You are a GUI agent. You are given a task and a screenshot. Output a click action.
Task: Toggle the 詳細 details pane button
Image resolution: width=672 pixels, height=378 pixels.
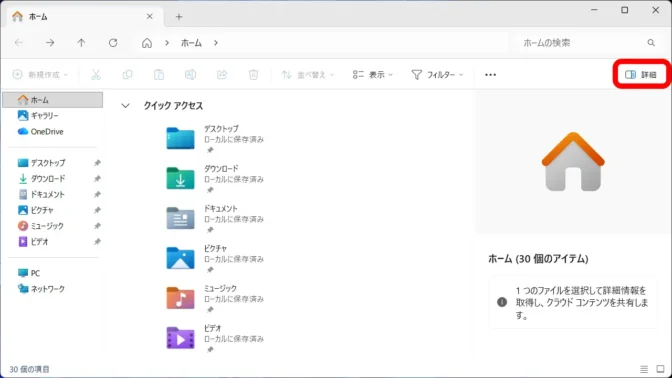pyautogui.click(x=641, y=75)
